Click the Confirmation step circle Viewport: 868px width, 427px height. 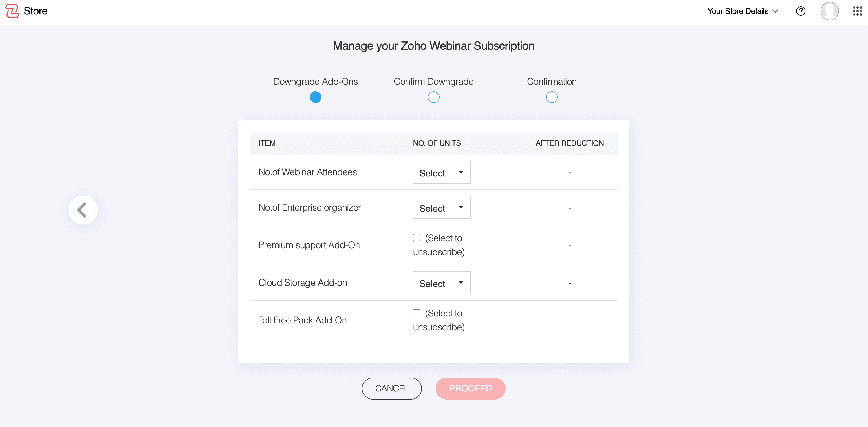(551, 97)
